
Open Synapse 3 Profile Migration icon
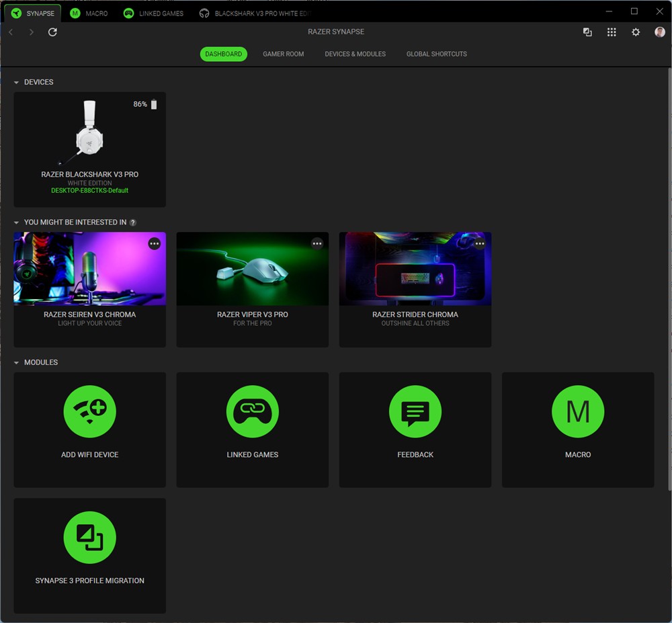coord(89,537)
